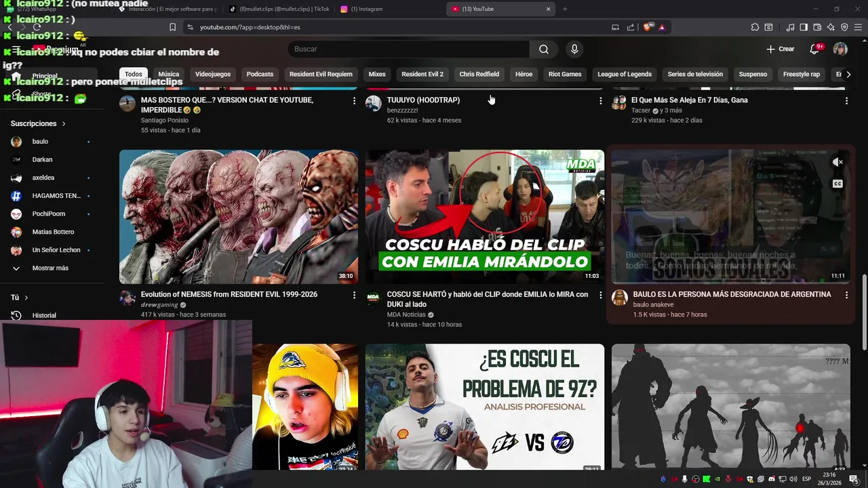Open site settings icon beside the URL
The width and height of the screenshot is (868, 488).
pos(190,27)
